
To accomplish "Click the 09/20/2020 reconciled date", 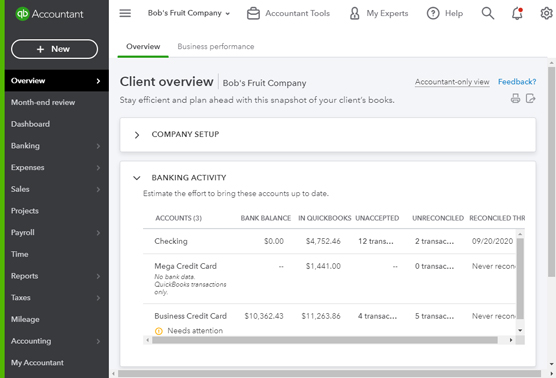I will [492, 241].
